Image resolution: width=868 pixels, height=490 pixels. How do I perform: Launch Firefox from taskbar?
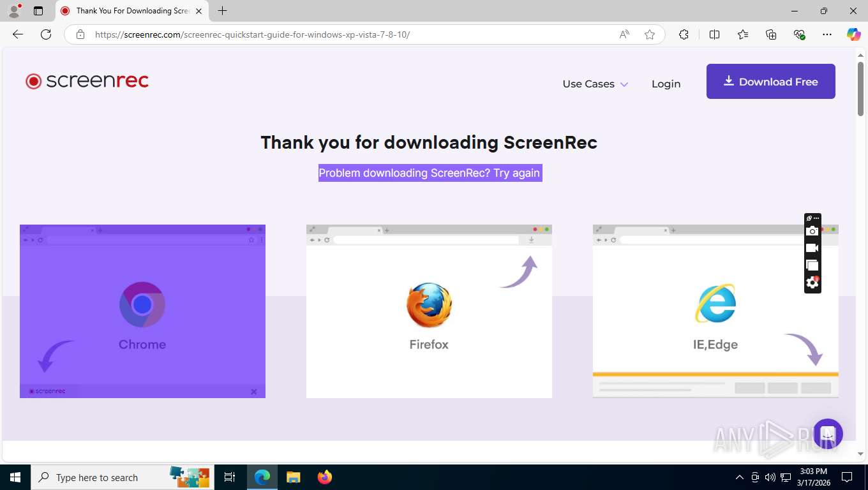[324, 477]
